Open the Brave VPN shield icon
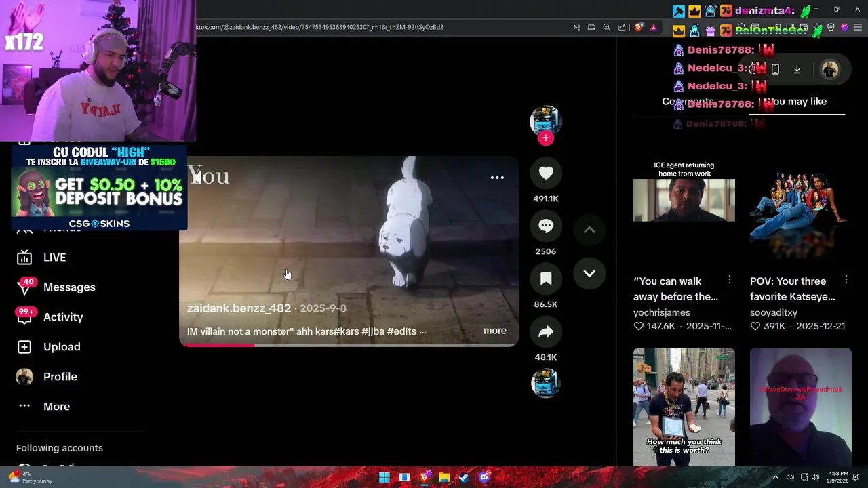The image size is (868, 488). click(x=831, y=27)
